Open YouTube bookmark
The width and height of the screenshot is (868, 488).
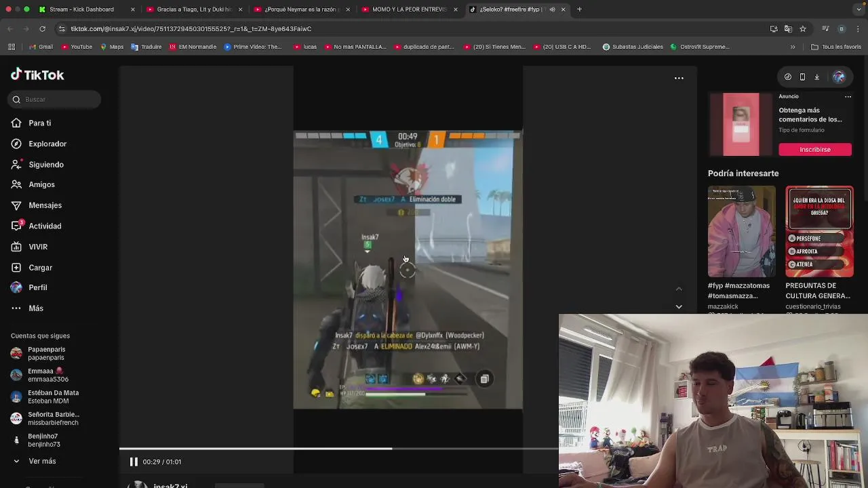pyautogui.click(x=77, y=47)
